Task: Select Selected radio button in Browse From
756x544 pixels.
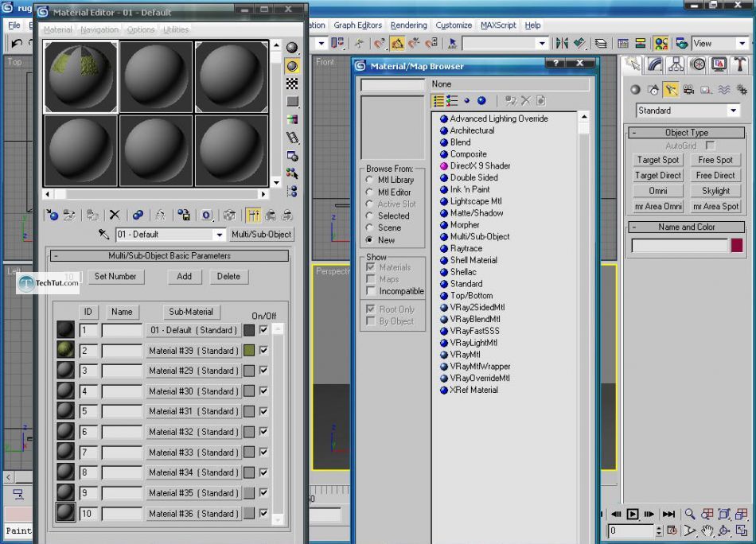Action: [x=369, y=216]
